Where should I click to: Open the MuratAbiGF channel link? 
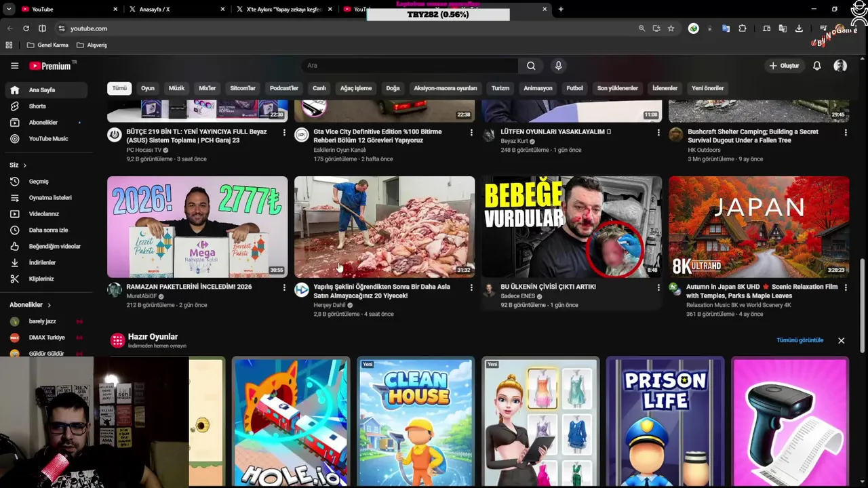pos(141,296)
